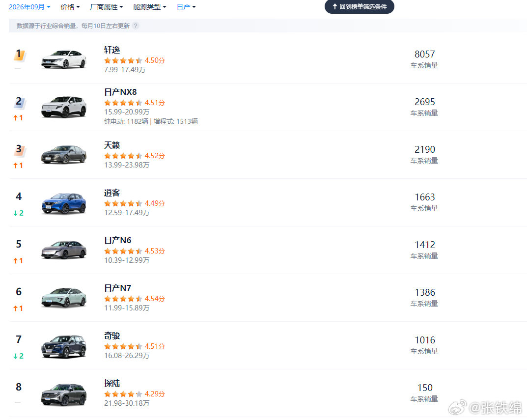Click the down-2 rank change beside 奇骏
527x420 pixels.
(x=18, y=356)
